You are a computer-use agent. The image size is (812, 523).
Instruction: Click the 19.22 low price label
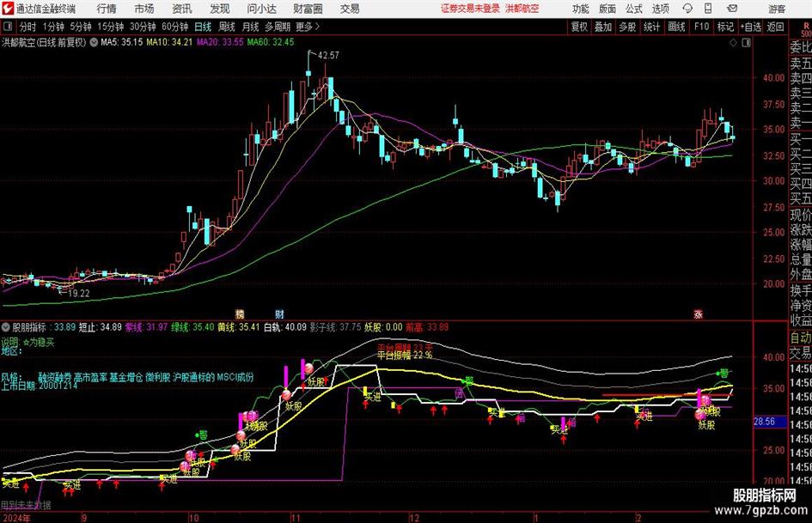point(79,293)
